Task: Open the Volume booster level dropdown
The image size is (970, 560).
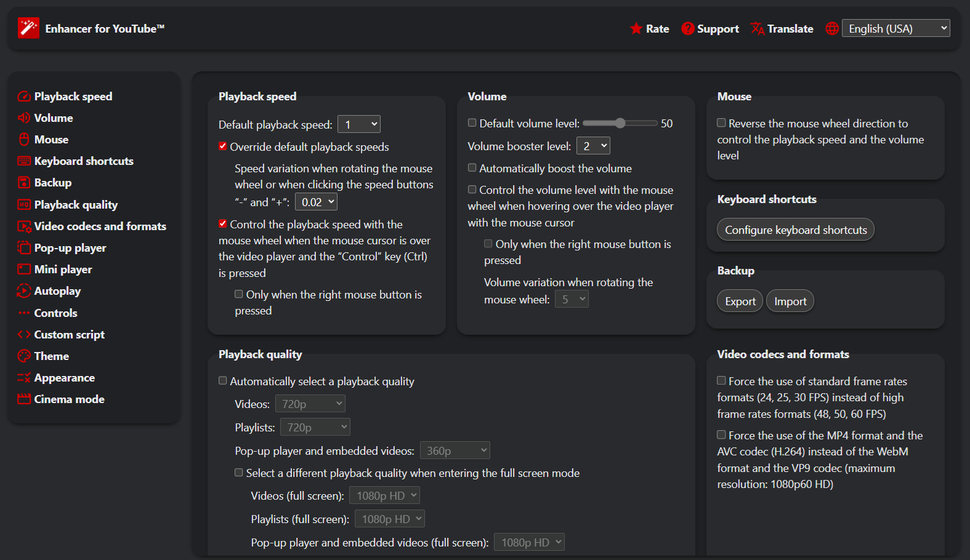Action: coord(593,146)
